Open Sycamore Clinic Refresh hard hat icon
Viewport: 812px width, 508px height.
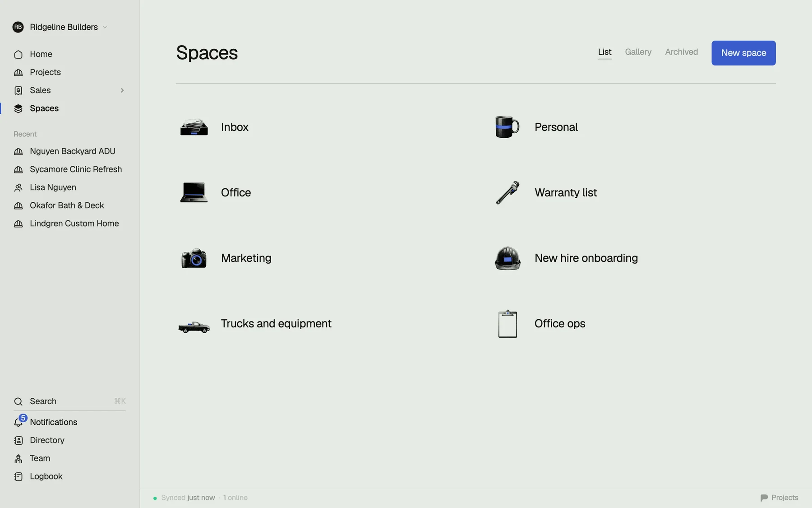[18, 170]
